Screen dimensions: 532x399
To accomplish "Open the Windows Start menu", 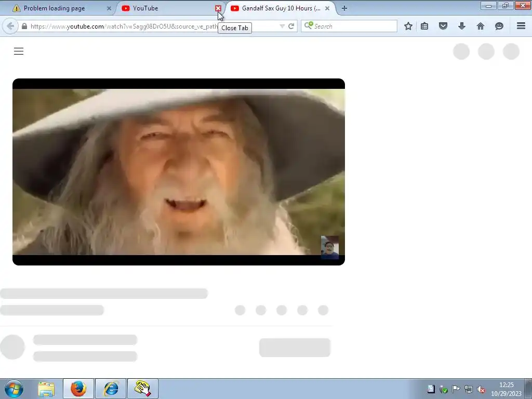I will tap(14, 389).
